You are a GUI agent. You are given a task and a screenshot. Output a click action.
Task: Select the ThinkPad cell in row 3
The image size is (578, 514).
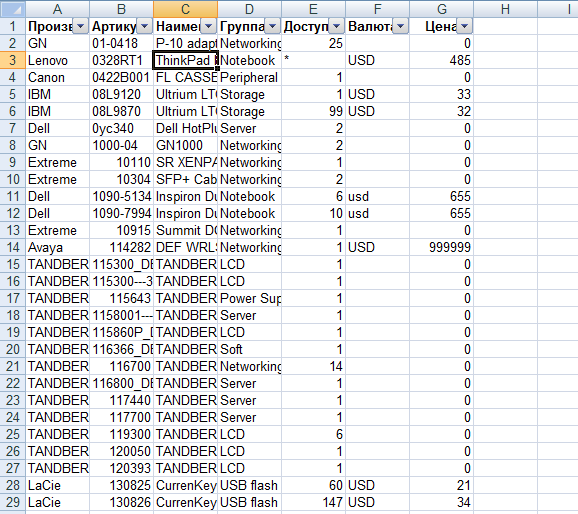(x=185, y=60)
